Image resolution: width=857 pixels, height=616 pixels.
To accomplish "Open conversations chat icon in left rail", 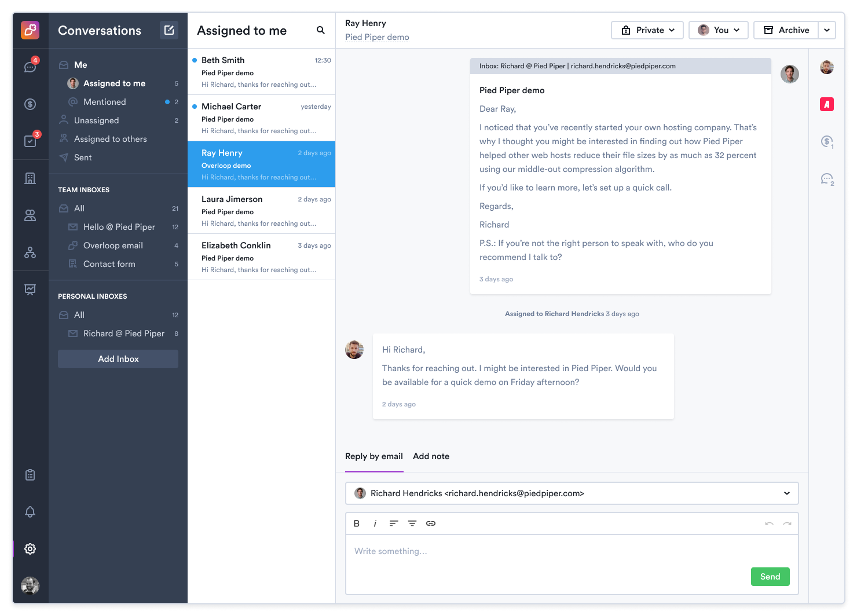I will pyautogui.click(x=30, y=67).
